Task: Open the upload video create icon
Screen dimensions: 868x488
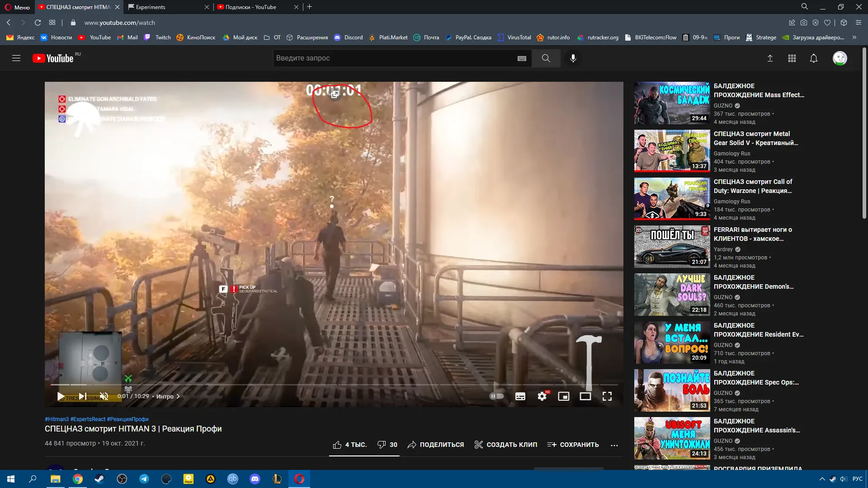Action: [x=770, y=58]
